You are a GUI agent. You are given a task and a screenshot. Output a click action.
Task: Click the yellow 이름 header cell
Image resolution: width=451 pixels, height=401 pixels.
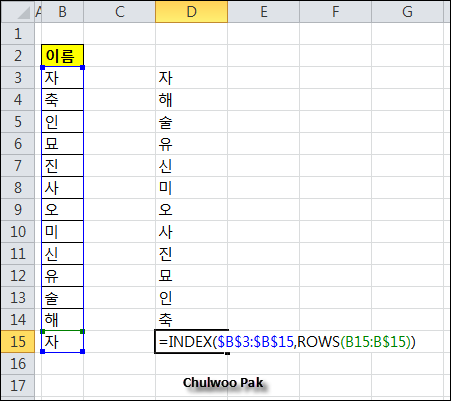[x=62, y=56]
